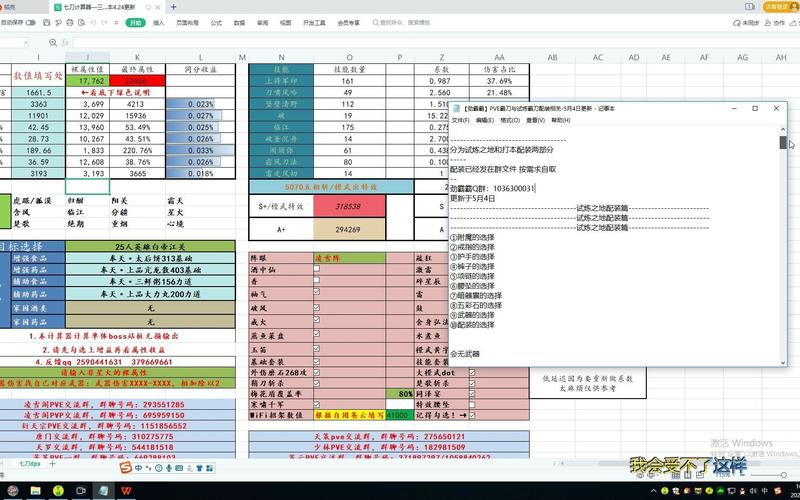Open Notepad 文件(F) menu
The width and height of the screenshot is (800, 500).
point(460,120)
